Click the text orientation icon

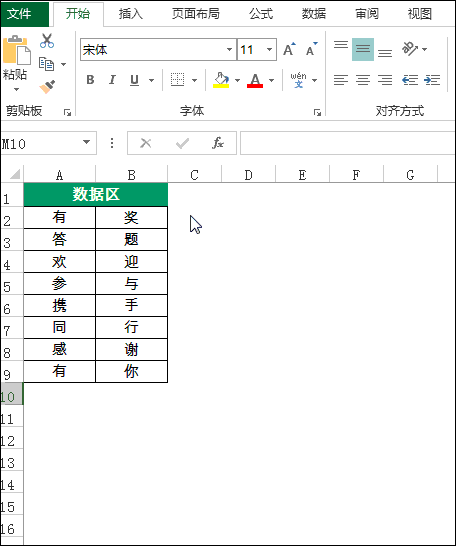click(x=410, y=49)
